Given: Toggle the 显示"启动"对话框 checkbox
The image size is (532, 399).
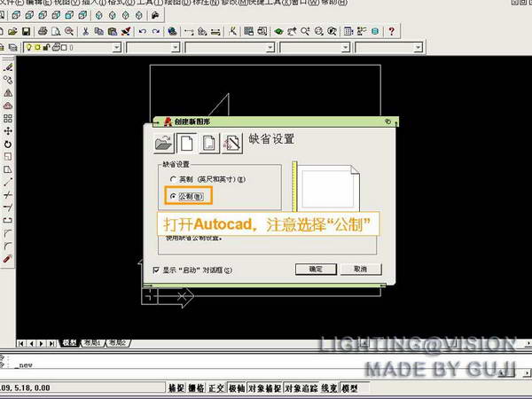Looking at the screenshot, I should click(156, 270).
